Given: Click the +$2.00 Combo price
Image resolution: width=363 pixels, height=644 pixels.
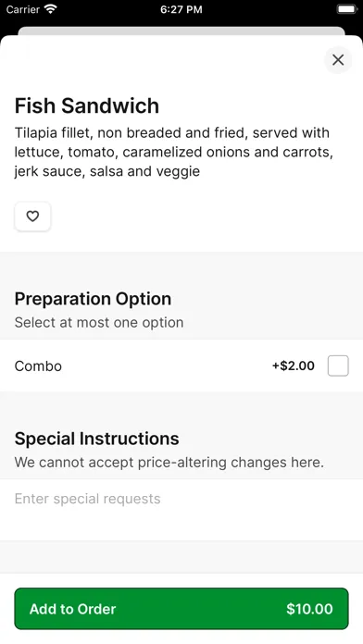Looking at the screenshot, I should point(294,365).
